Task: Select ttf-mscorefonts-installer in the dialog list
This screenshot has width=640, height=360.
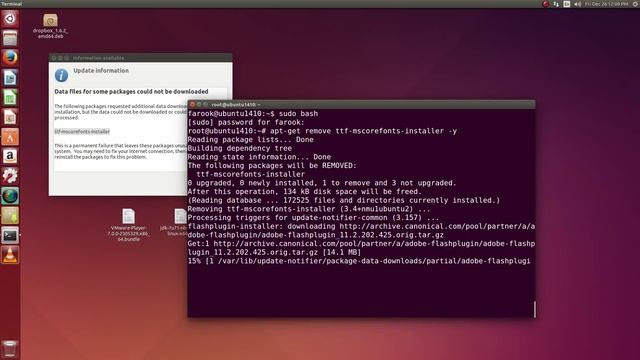Action: tap(82, 131)
